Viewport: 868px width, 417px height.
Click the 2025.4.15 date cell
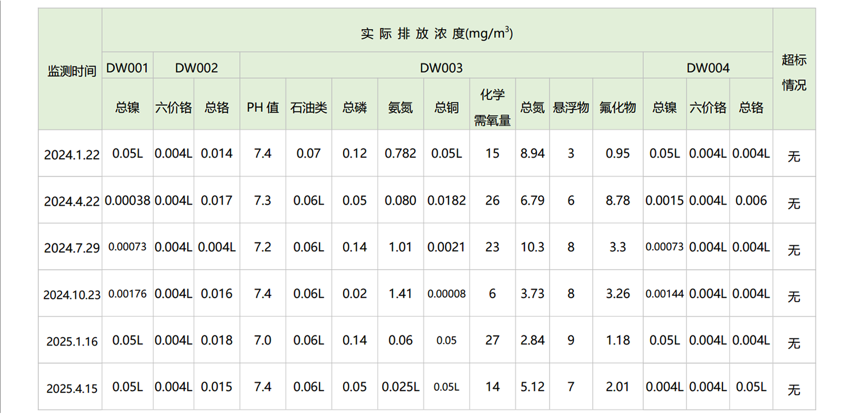click(x=71, y=387)
